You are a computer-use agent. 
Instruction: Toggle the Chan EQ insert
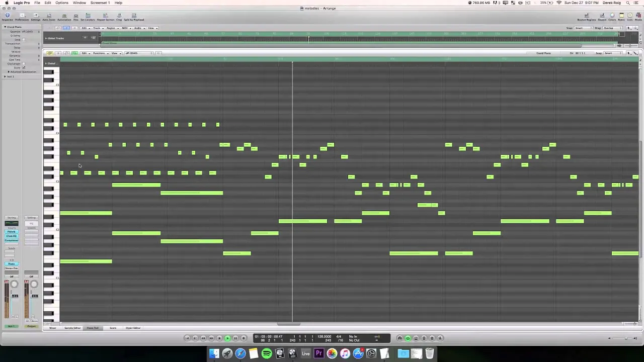12,236
